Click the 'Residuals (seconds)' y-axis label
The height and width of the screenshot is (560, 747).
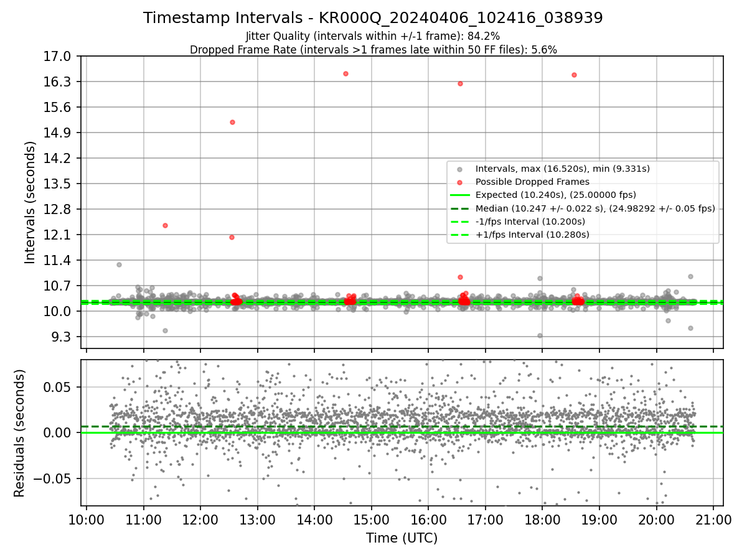[x=19, y=433]
